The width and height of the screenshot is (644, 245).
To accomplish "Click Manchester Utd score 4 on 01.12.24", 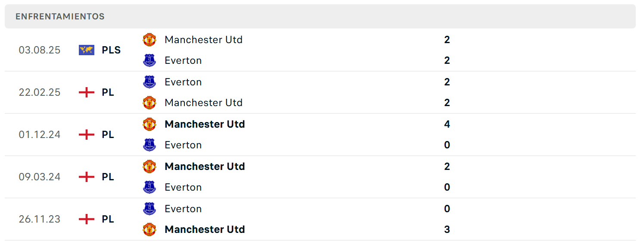I will coord(447,124).
